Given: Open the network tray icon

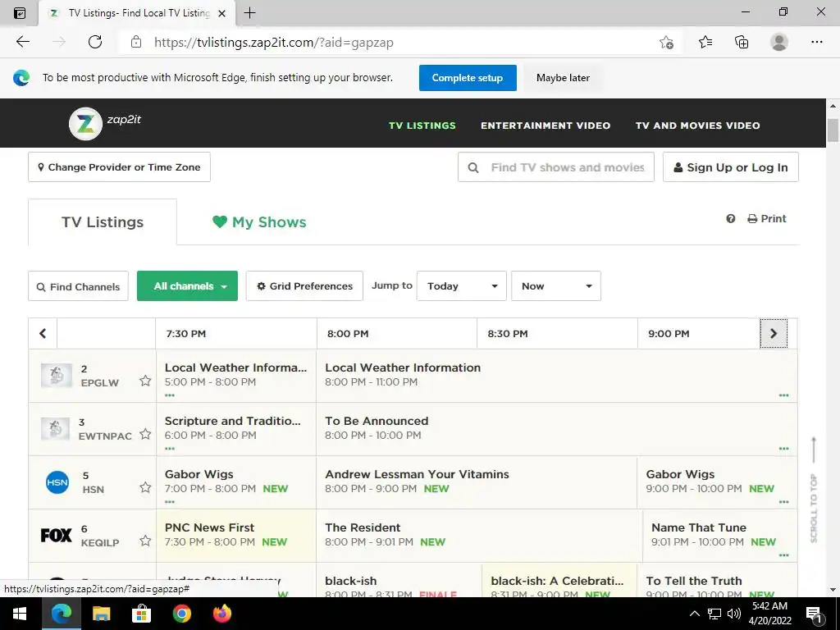Looking at the screenshot, I should point(714,614).
